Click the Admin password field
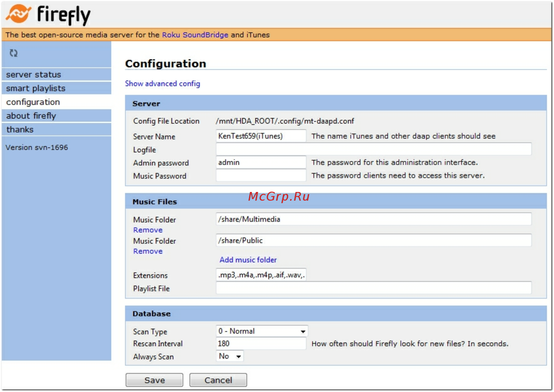This screenshot has width=554, height=392. [x=261, y=162]
